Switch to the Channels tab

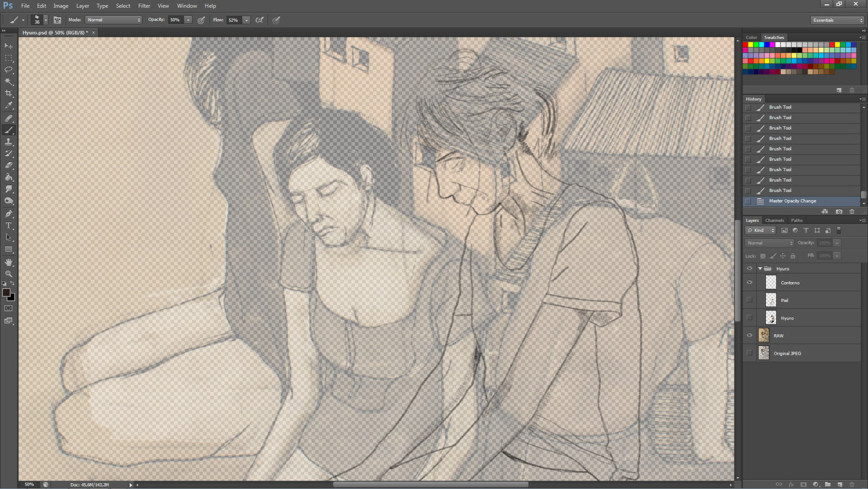(x=774, y=220)
